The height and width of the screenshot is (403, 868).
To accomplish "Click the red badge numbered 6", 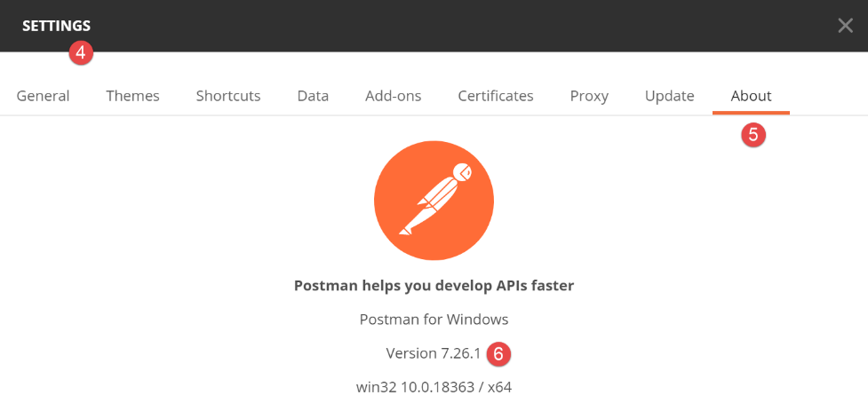I will click(x=499, y=353).
